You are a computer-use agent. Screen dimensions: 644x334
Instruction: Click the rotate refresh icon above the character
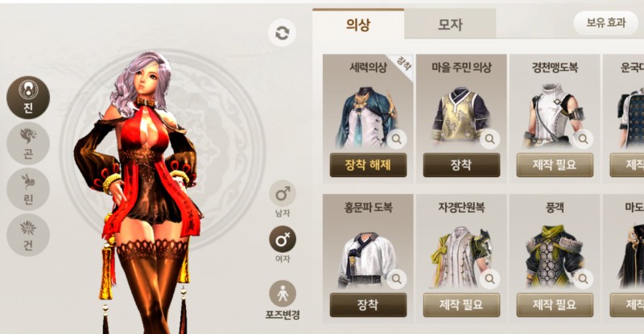point(282,32)
